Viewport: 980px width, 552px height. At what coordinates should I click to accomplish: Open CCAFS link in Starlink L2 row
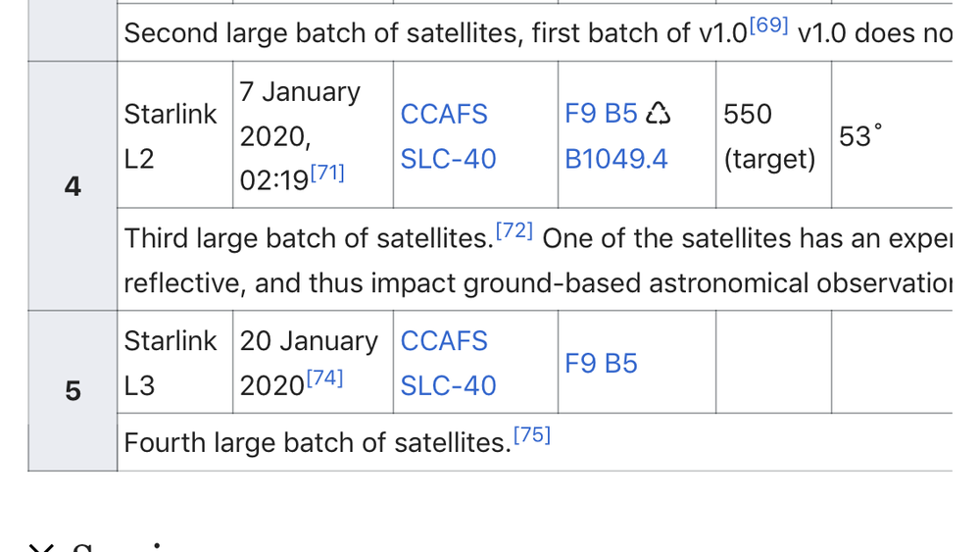[444, 115]
